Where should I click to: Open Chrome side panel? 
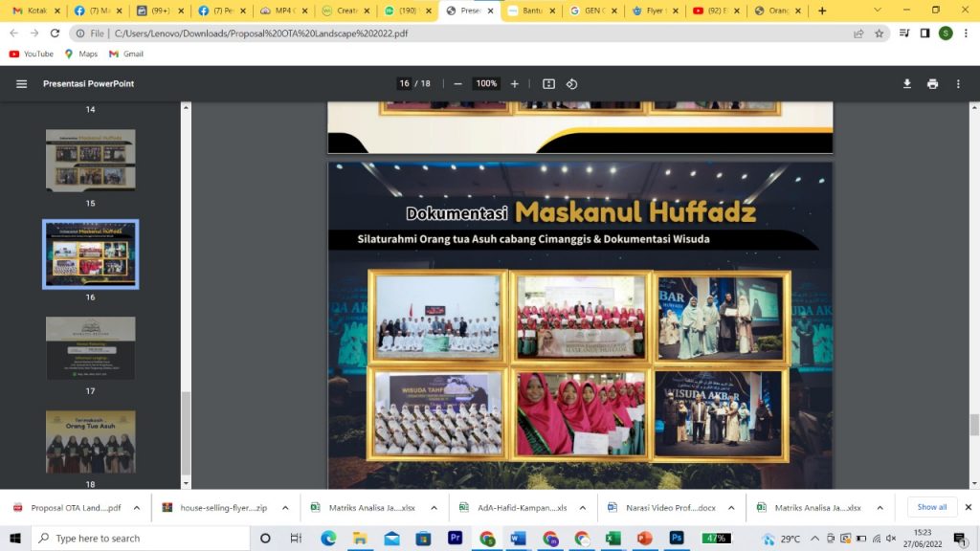click(x=925, y=33)
